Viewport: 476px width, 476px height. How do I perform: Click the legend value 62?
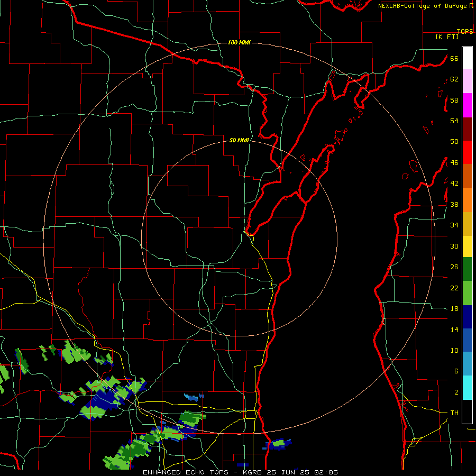click(454, 79)
